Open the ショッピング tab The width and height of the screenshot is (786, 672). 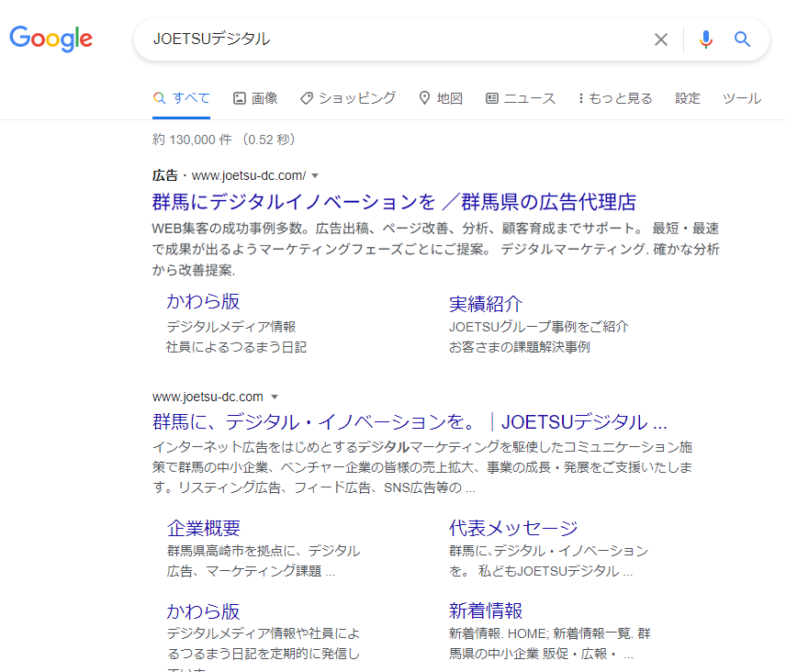tap(348, 98)
